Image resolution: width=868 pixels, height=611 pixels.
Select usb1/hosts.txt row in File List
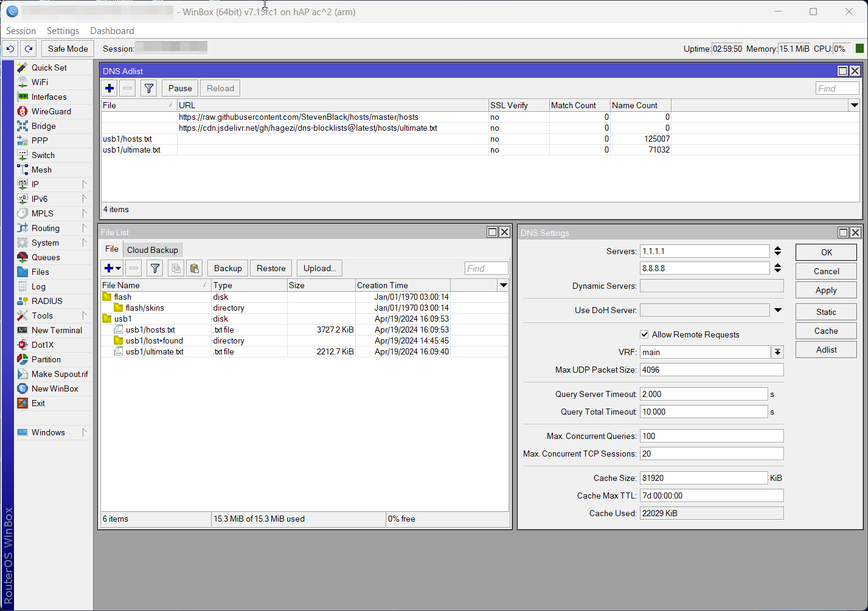tap(304, 330)
